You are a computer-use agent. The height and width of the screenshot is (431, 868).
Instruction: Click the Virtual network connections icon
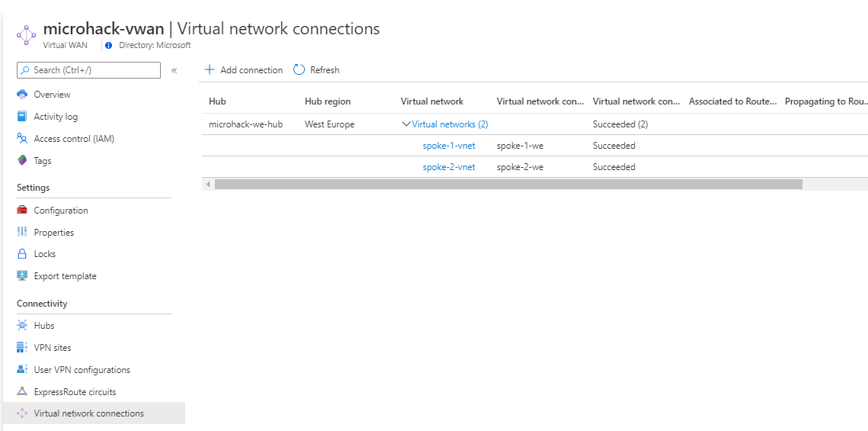tap(22, 413)
